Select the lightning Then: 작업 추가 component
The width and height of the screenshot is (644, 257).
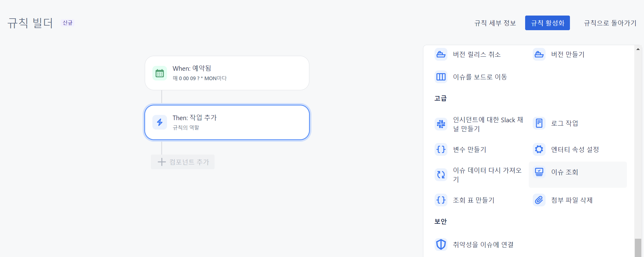tap(227, 123)
